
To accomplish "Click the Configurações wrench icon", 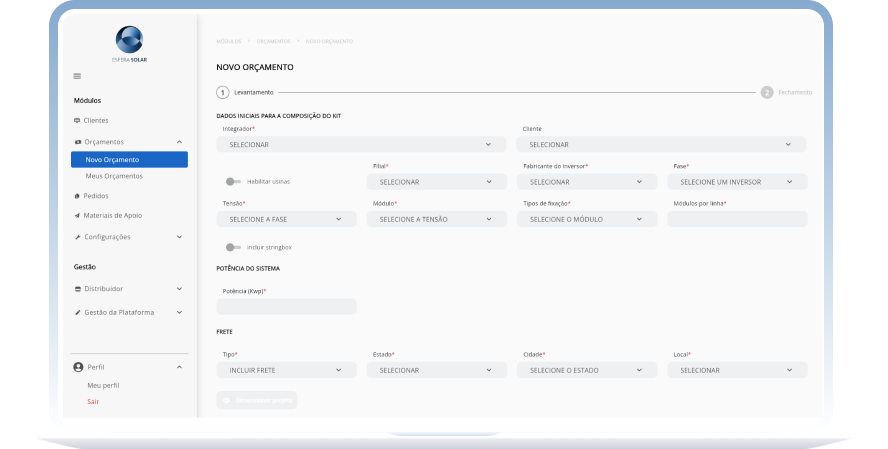I will pyautogui.click(x=77, y=237).
